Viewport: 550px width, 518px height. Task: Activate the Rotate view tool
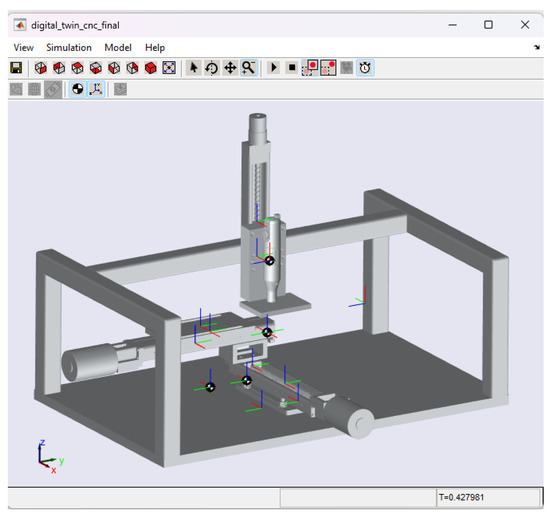(x=212, y=68)
